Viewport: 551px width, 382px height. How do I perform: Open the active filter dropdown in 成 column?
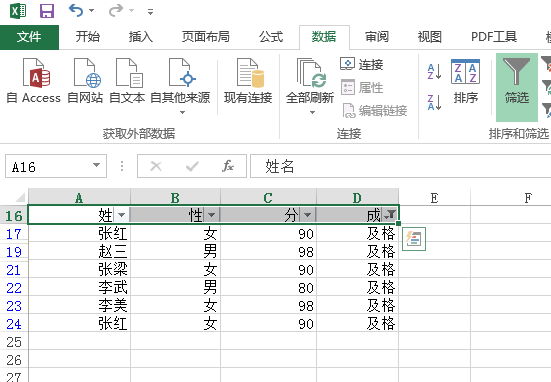coord(390,215)
